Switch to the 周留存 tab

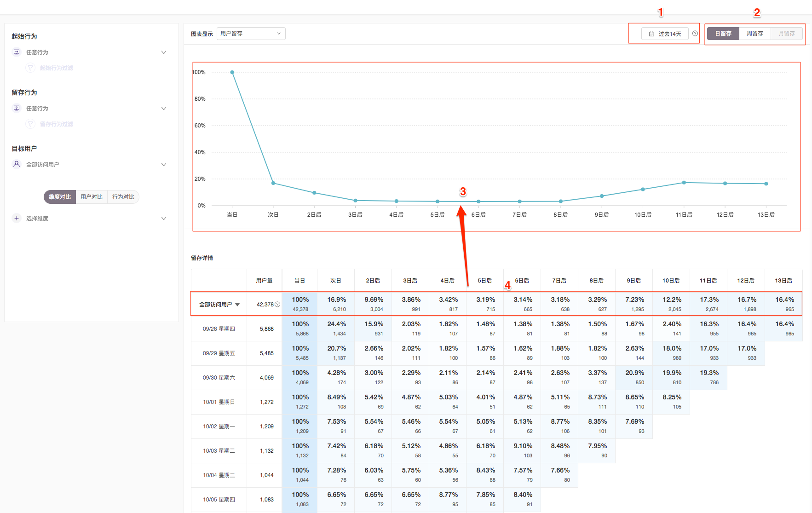click(x=754, y=34)
